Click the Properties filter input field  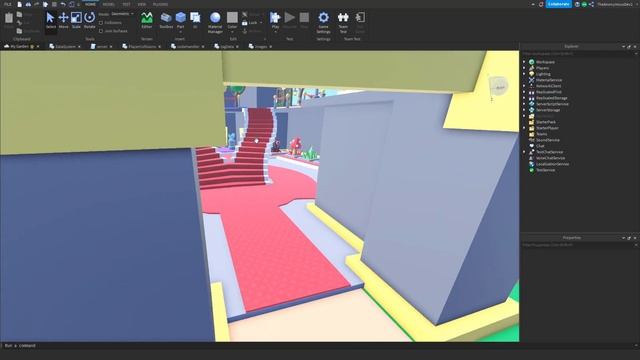580,245
